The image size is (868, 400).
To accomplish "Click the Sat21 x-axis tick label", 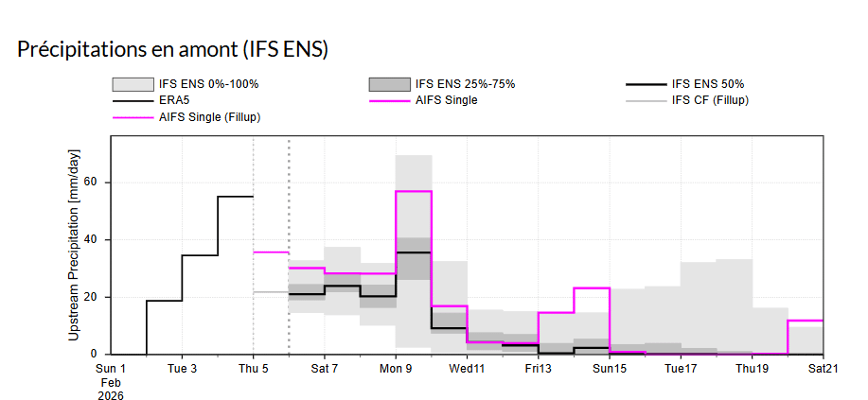I will 823,368.
